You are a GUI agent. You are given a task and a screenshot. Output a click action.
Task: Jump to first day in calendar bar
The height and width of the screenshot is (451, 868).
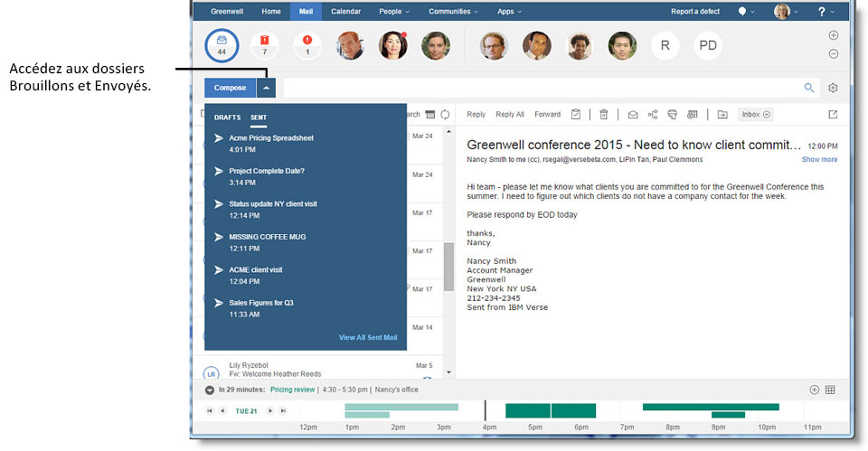[x=210, y=410]
